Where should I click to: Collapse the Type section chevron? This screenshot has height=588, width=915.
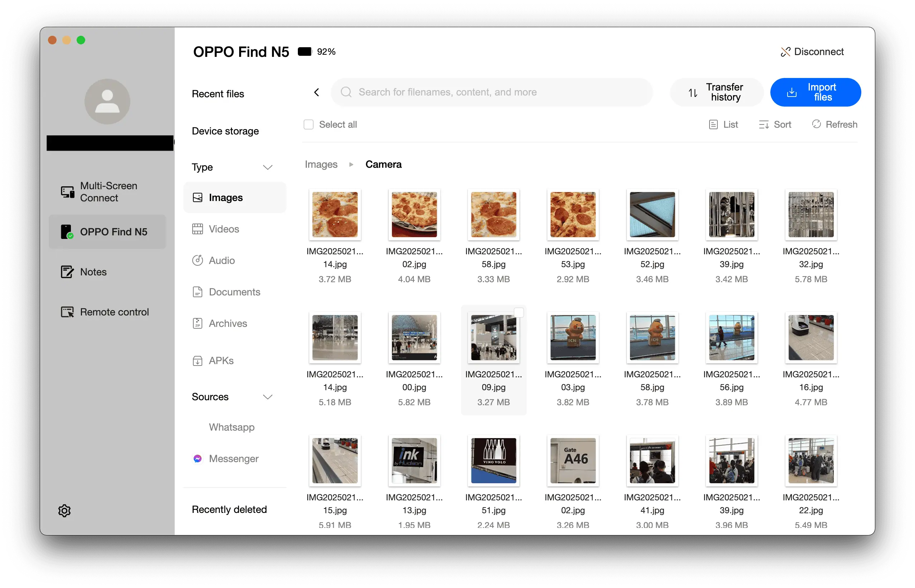(x=267, y=167)
